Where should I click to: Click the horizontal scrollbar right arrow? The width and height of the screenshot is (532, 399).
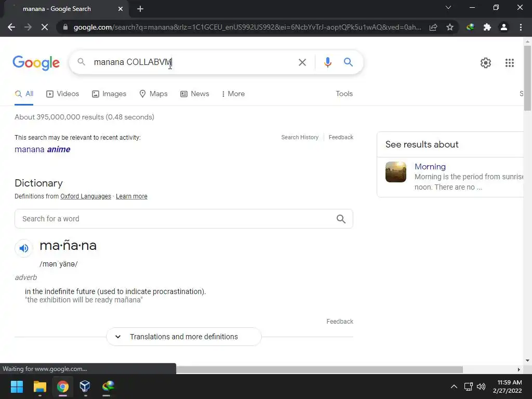[519, 369]
